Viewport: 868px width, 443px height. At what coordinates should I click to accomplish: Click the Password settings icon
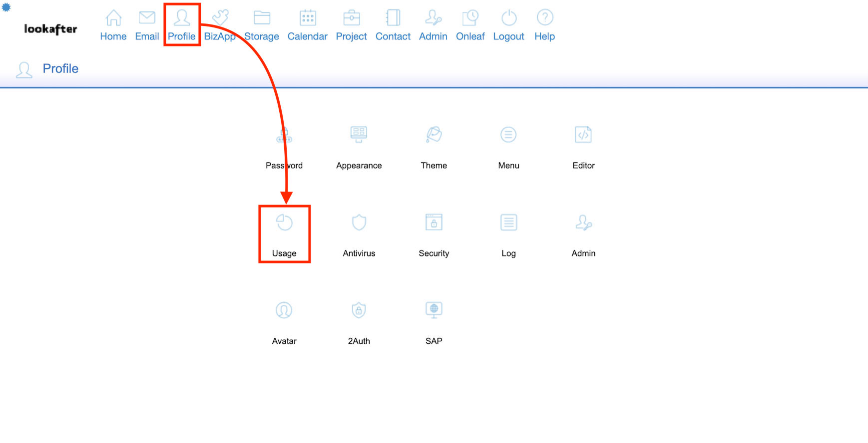coord(284,135)
